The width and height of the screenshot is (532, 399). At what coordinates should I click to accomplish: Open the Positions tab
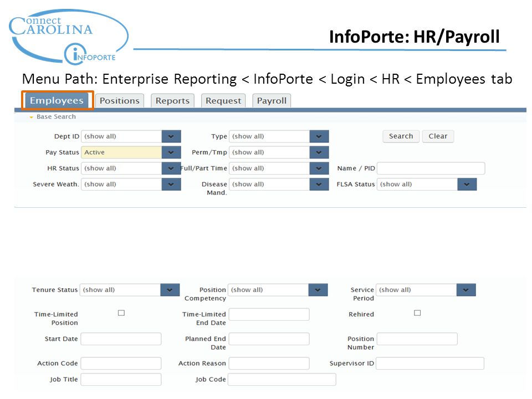pyautogui.click(x=120, y=101)
